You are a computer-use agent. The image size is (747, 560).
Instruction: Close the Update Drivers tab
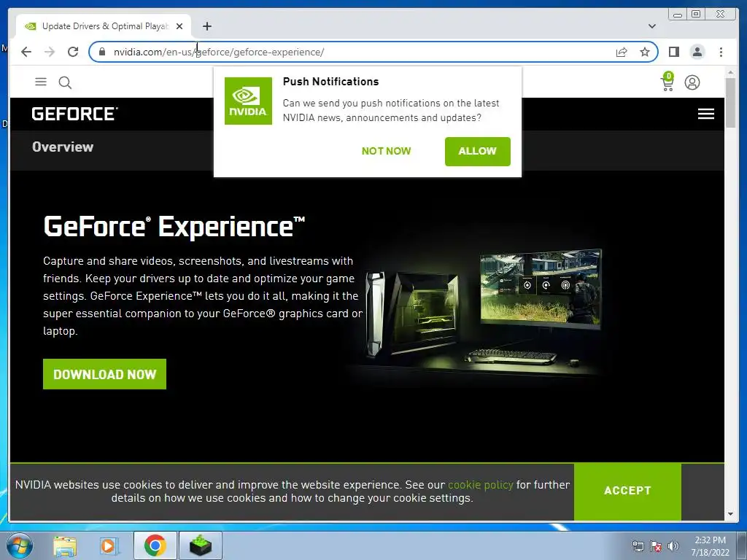(x=179, y=26)
